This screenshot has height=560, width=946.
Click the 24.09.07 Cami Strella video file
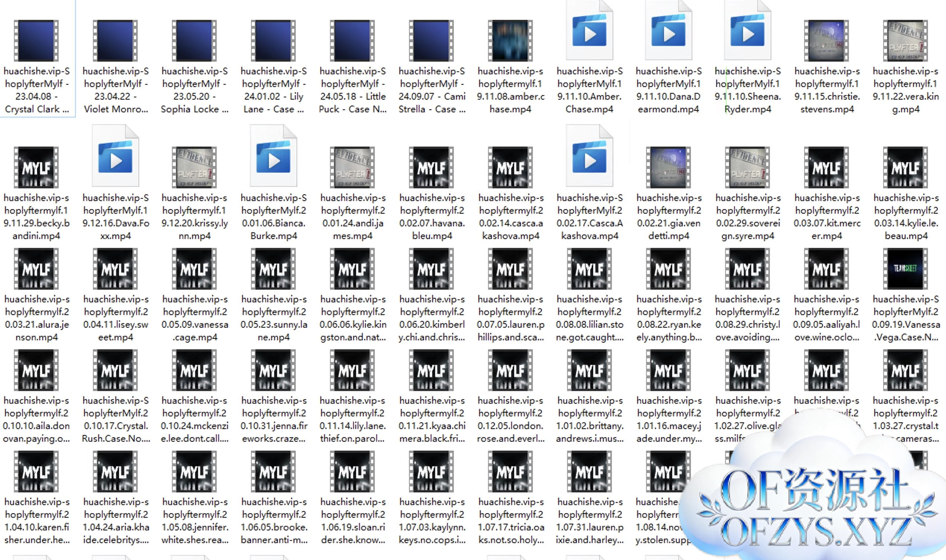coord(431,41)
